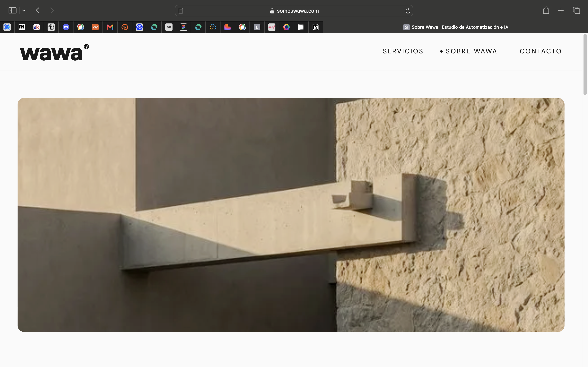Open the SERVICIOS navigation item
The height and width of the screenshot is (367, 588).
[403, 51]
